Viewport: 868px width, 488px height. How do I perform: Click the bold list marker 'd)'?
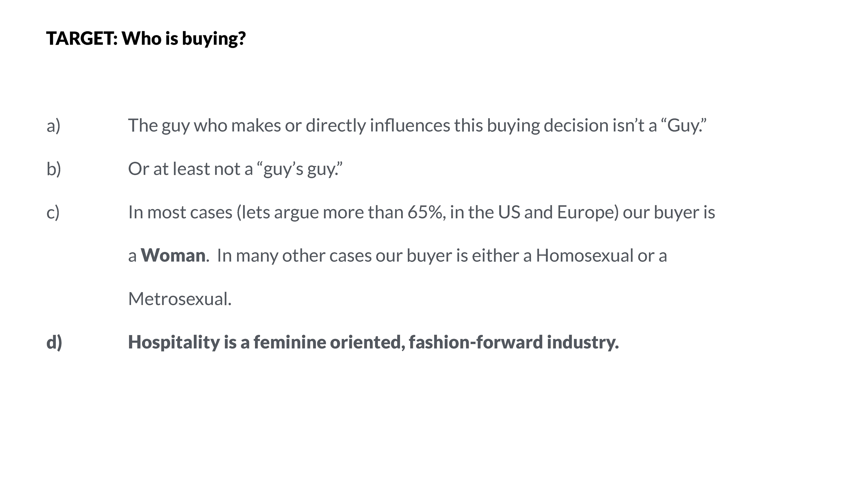(54, 342)
